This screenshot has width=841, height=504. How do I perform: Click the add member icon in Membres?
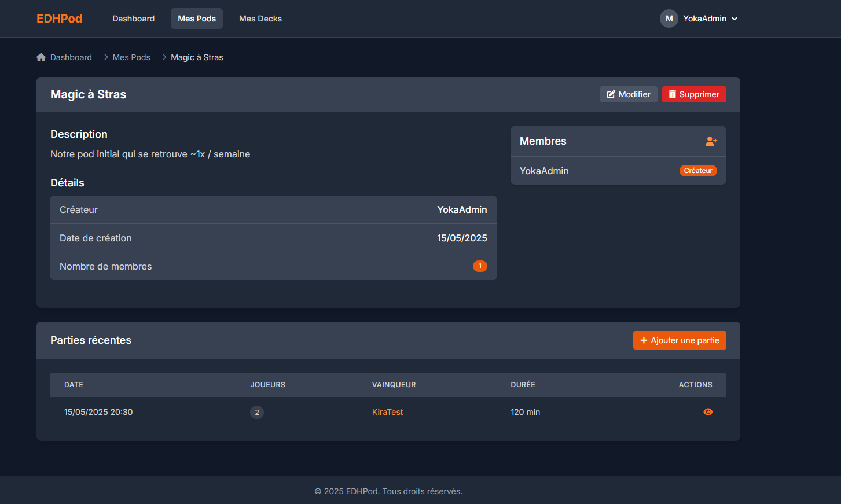tap(711, 141)
